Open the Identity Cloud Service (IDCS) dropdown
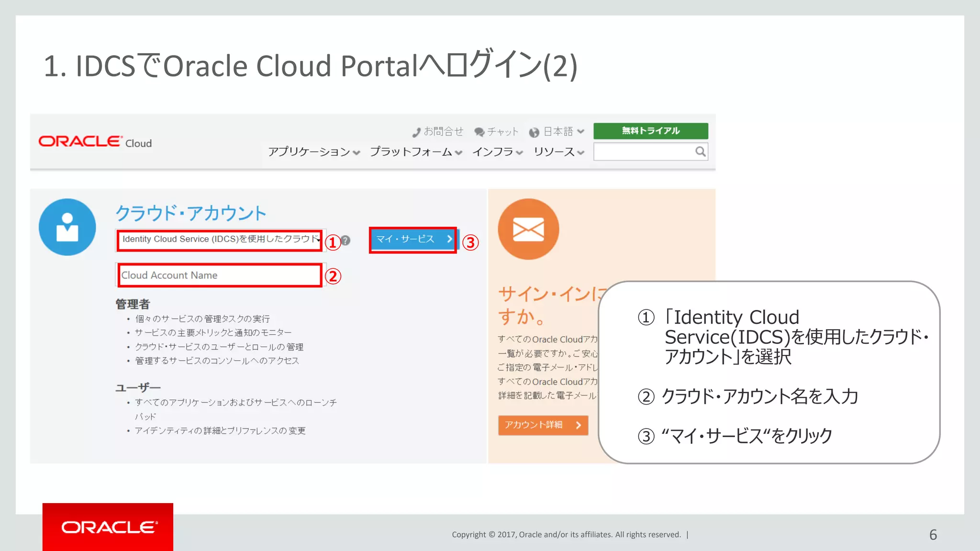 tap(220, 240)
